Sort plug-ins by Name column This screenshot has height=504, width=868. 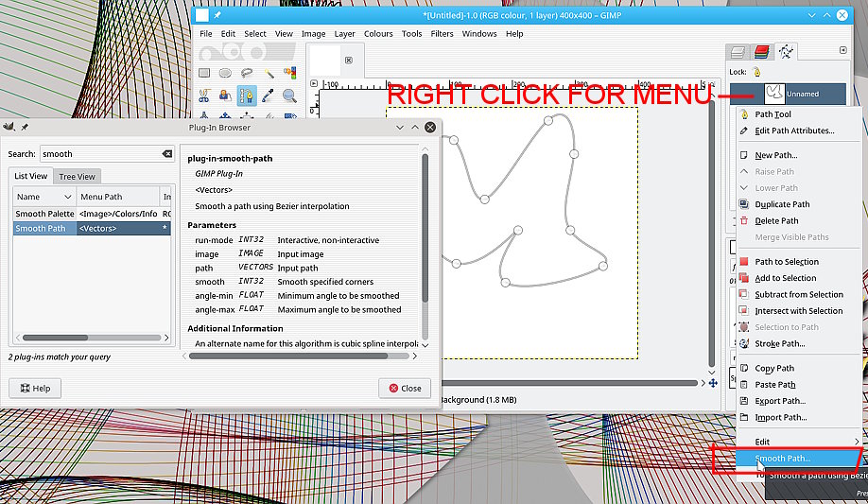[x=43, y=197]
